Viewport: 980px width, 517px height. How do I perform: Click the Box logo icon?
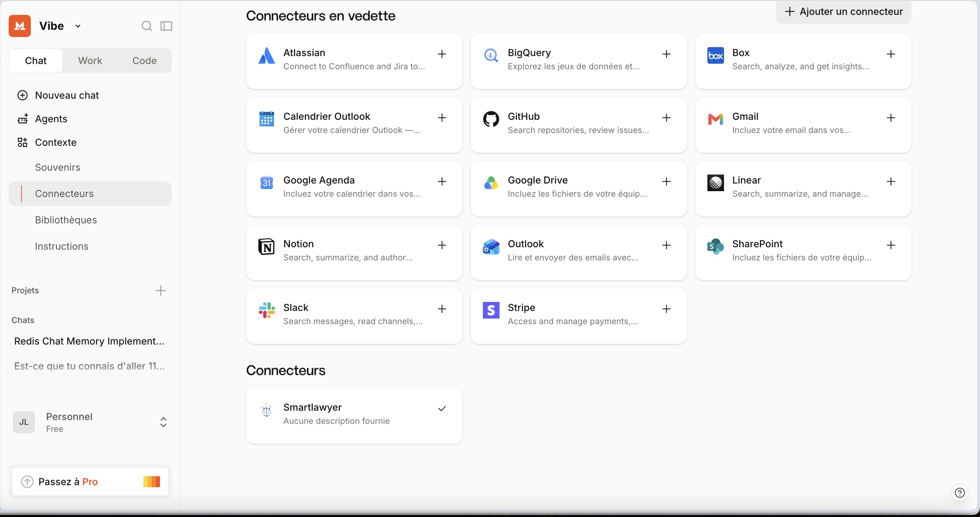(715, 55)
